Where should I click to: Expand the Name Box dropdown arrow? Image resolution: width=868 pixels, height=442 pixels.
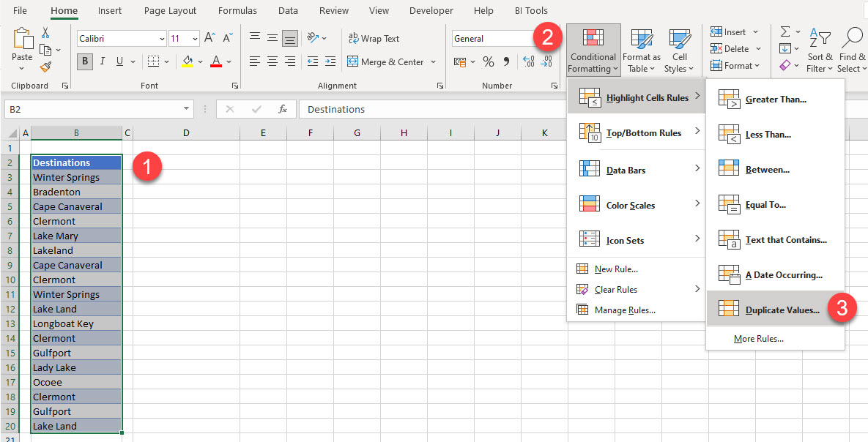[187, 109]
